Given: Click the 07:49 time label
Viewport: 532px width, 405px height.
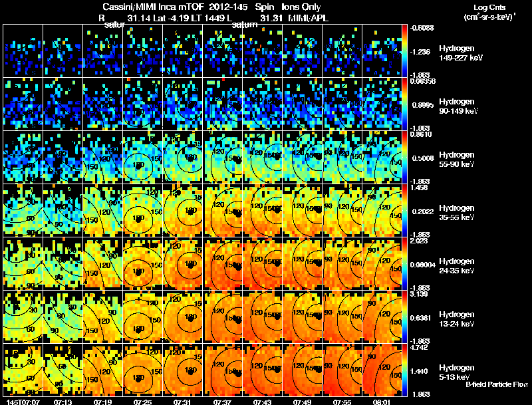Looking at the screenshot, I should (x=302, y=402).
